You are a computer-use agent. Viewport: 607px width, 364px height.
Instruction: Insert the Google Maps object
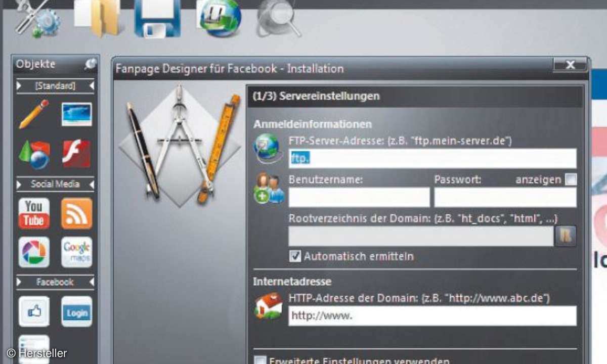point(77,252)
